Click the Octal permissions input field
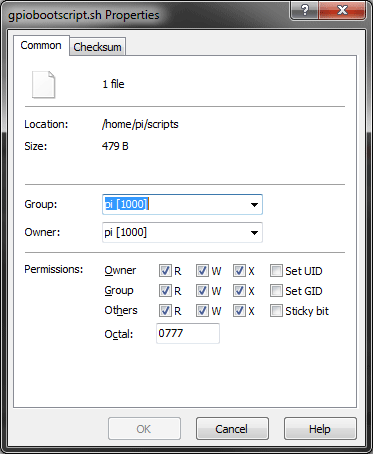 (x=188, y=333)
